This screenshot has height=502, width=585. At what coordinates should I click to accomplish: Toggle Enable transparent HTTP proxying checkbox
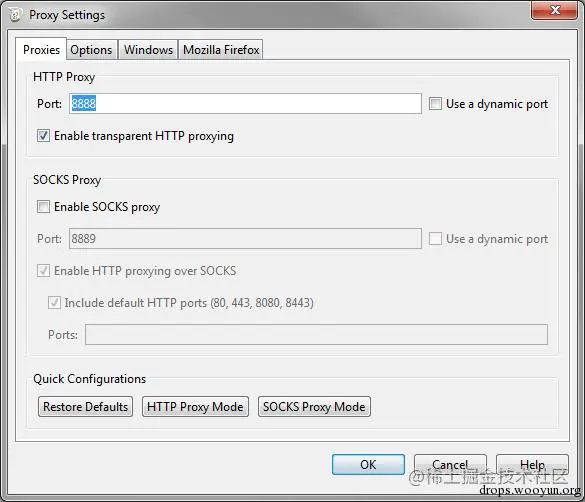click(43, 136)
